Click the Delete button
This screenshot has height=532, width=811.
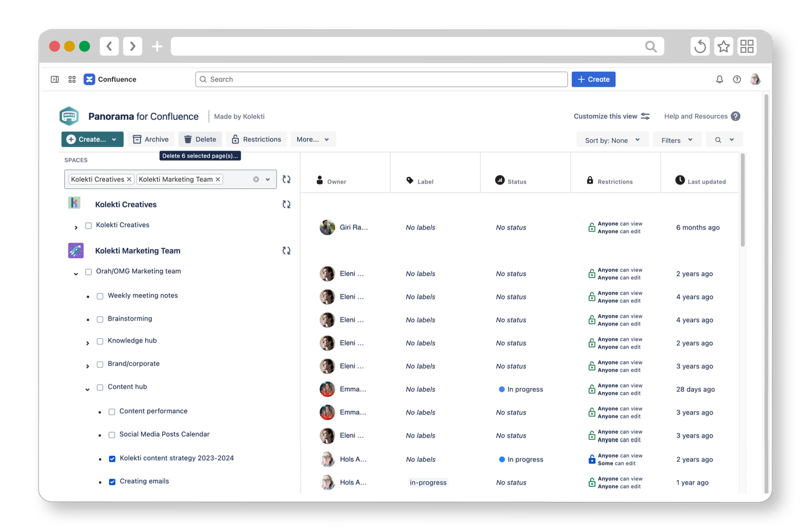(200, 140)
